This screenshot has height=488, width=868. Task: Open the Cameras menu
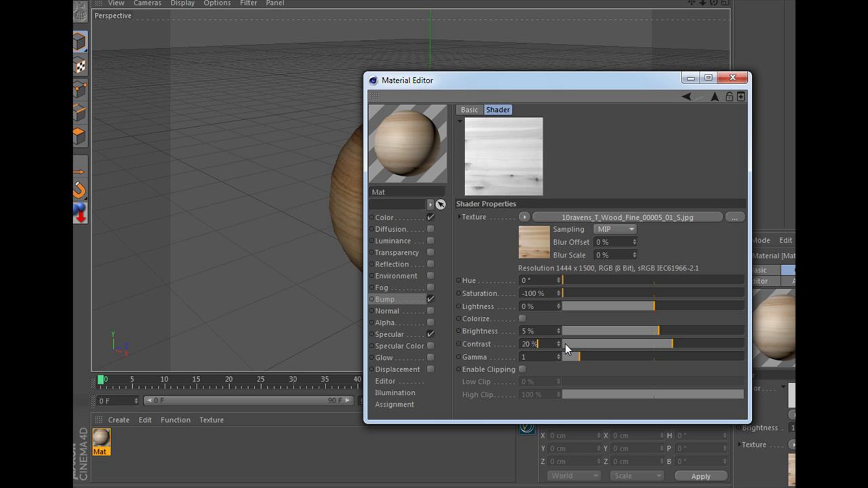click(x=147, y=3)
